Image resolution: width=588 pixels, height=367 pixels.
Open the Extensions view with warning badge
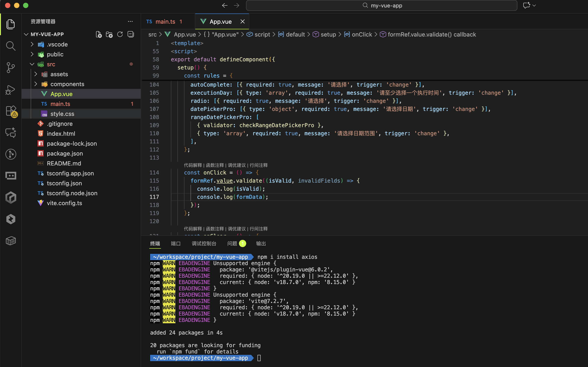11,111
